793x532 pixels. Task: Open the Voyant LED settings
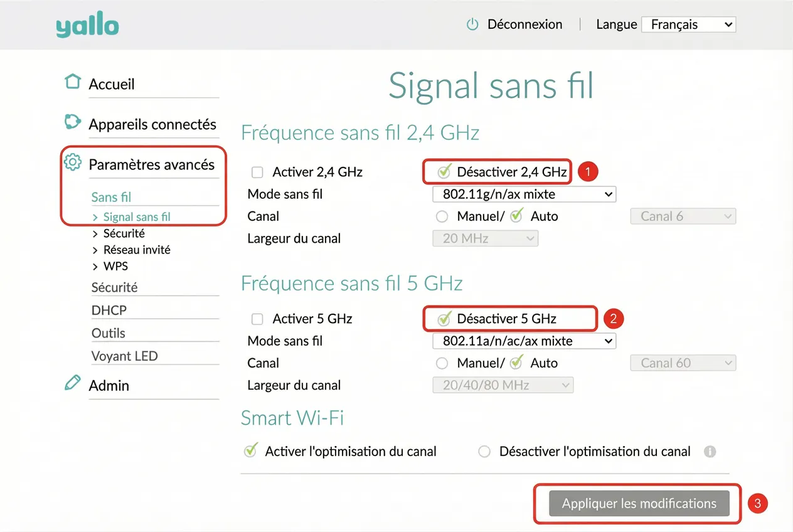click(125, 356)
